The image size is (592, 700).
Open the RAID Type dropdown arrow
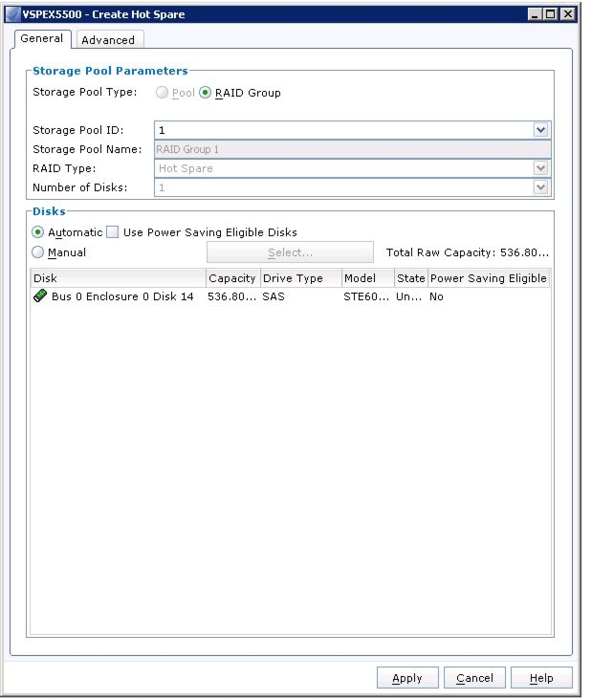tap(540, 168)
